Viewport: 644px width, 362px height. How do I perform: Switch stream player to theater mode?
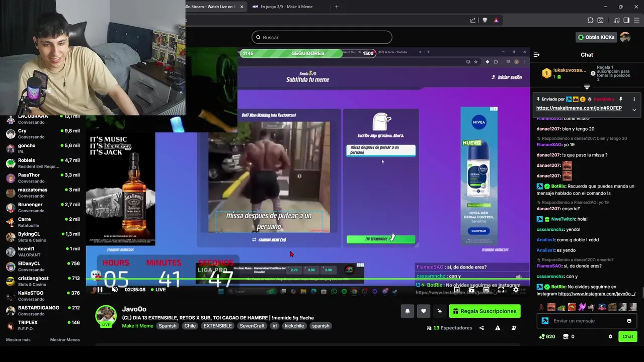tap(486, 290)
